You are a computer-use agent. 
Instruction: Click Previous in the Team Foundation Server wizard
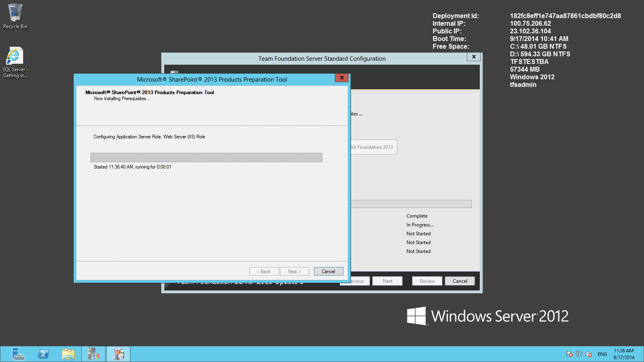(x=355, y=281)
